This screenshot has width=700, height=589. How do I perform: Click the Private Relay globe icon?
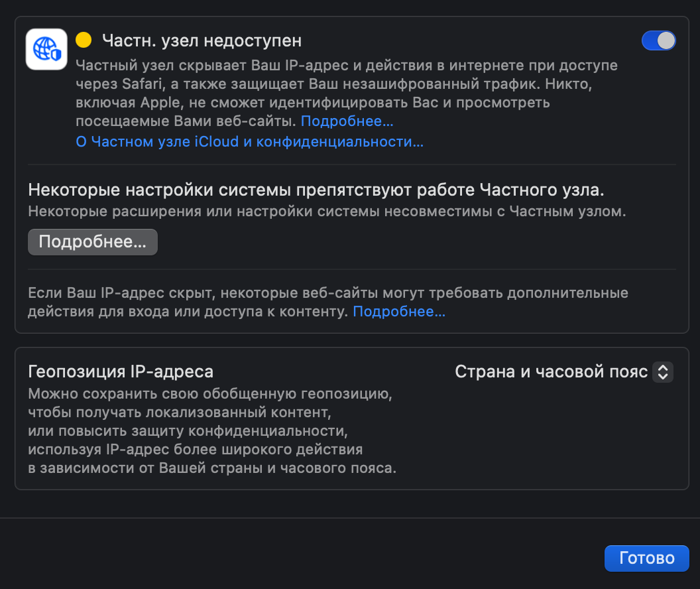(x=46, y=49)
